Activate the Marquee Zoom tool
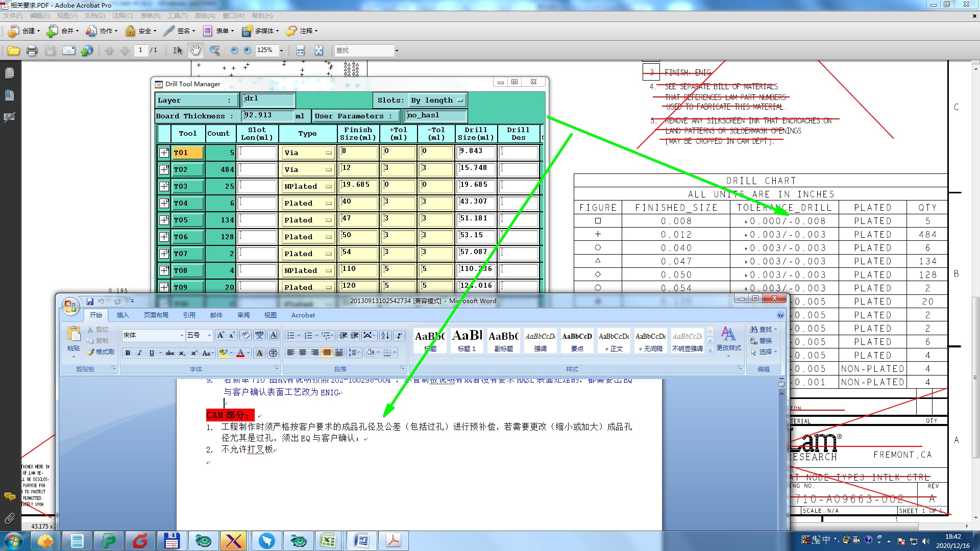The height and width of the screenshot is (551, 980). click(x=215, y=51)
